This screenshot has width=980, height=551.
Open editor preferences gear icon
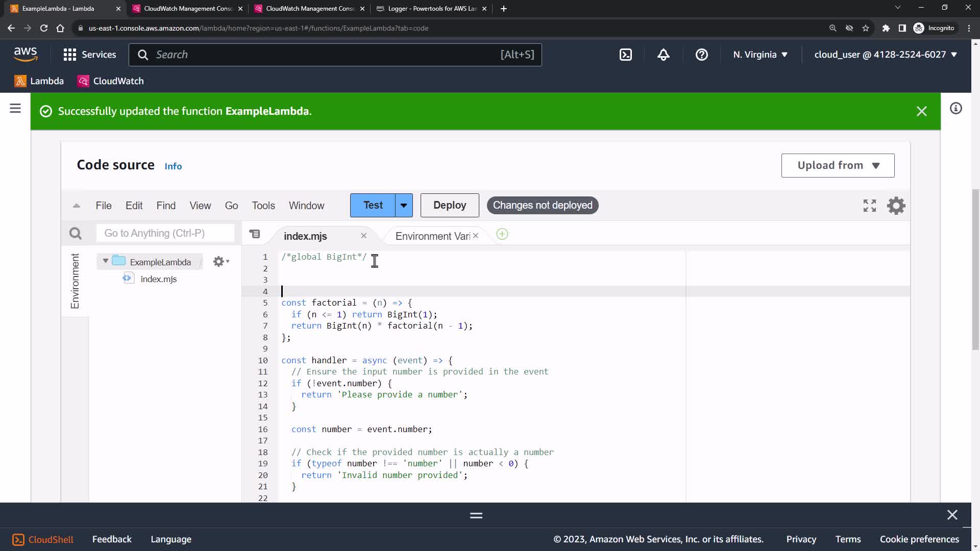(x=896, y=206)
